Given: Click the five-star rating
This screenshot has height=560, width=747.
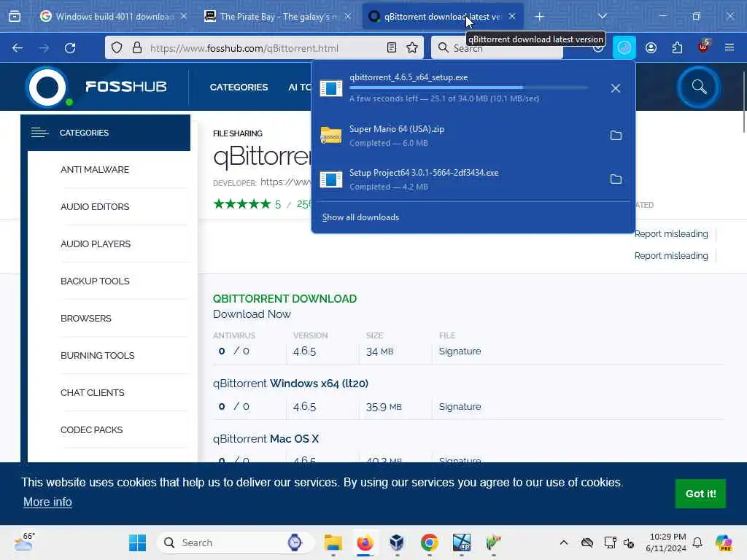Looking at the screenshot, I should (242, 204).
